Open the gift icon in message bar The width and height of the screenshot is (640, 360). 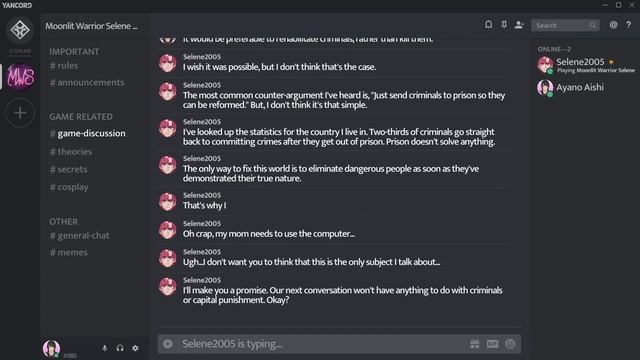[474, 344]
